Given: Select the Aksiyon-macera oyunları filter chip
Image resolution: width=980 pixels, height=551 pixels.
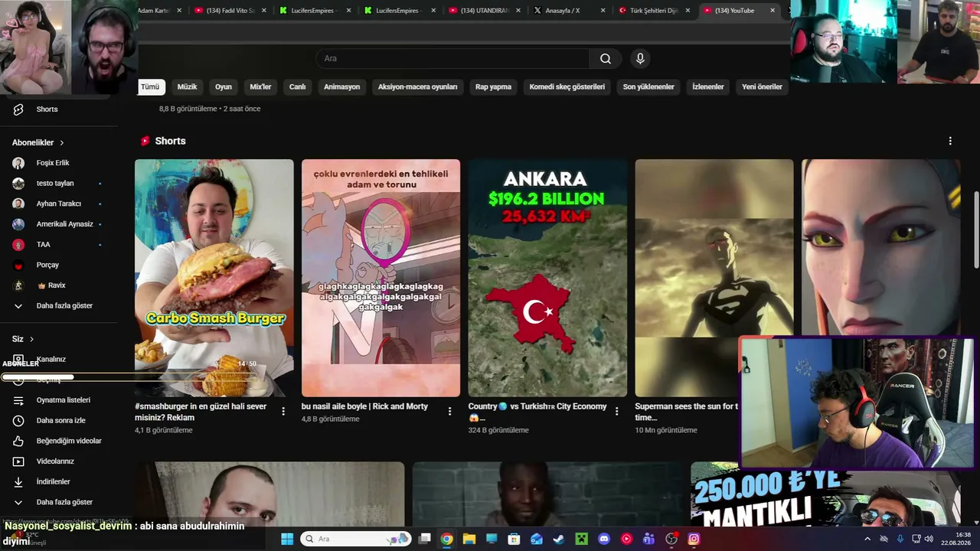Looking at the screenshot, I should [x=417, y=87].
